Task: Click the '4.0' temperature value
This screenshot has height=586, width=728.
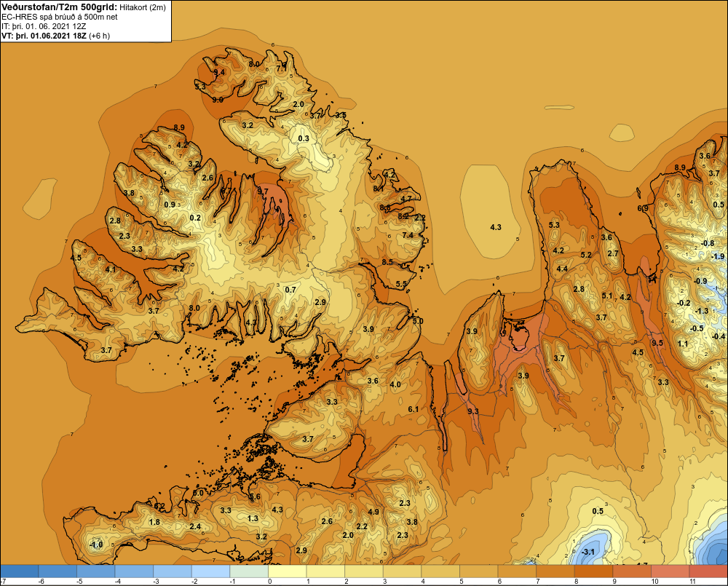Action: [x=395, y=384]
